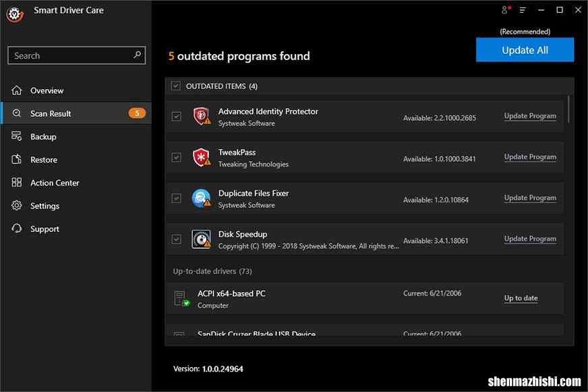Click the search magnifier icon
This screenshot has height=392, width=588.
(x=138, y=55)
